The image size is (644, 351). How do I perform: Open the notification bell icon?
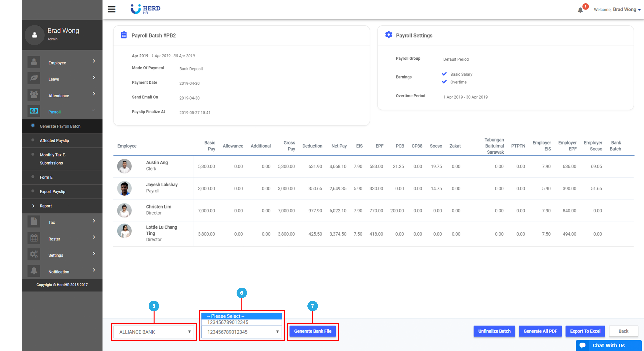pyautogui.click(x=580, y=10)
